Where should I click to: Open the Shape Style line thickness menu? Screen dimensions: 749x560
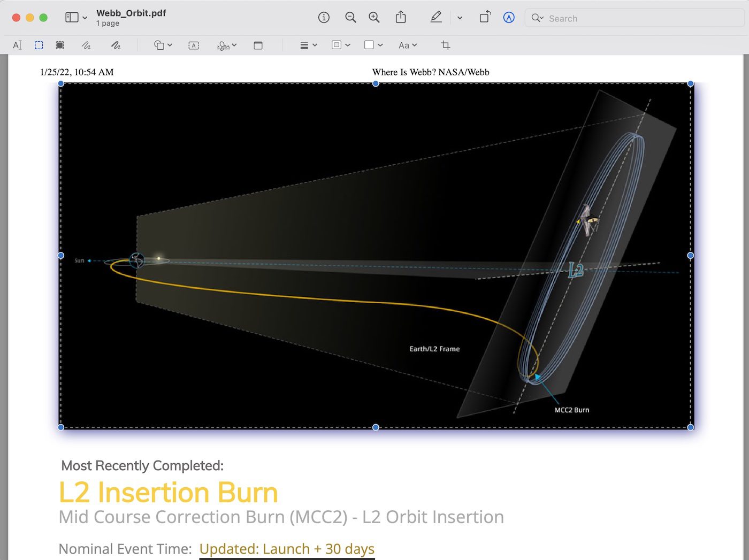309,45
